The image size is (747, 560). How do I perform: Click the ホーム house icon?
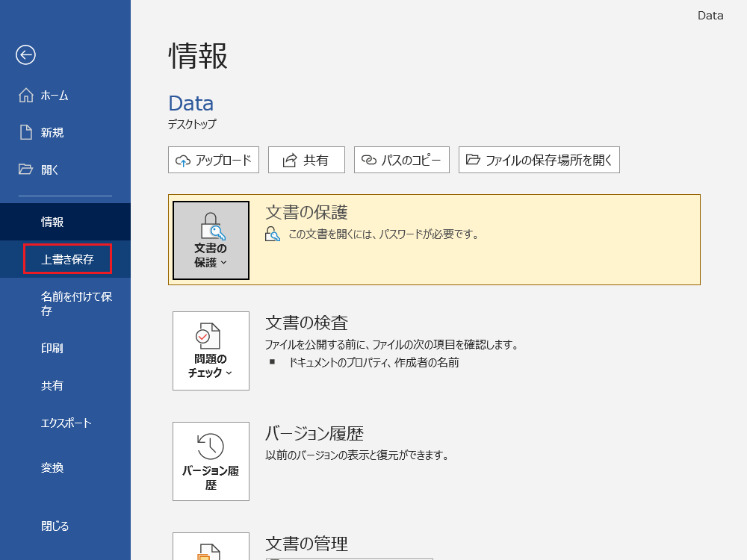click(25, 96)
